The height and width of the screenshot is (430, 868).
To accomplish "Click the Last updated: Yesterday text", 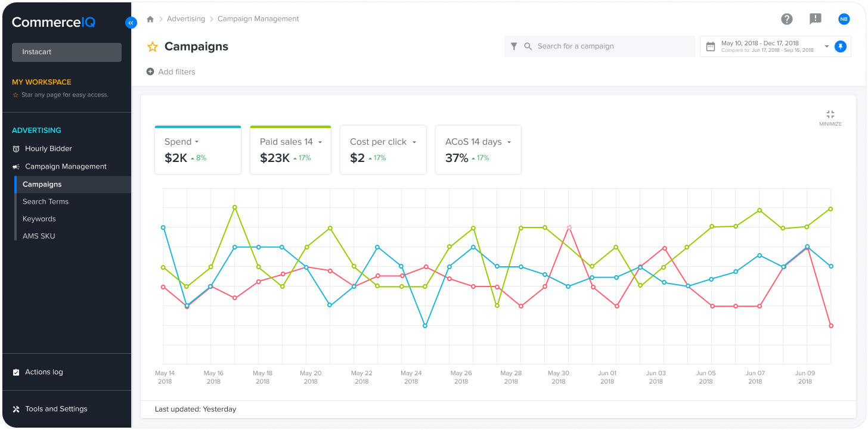I will click(196, 409).
